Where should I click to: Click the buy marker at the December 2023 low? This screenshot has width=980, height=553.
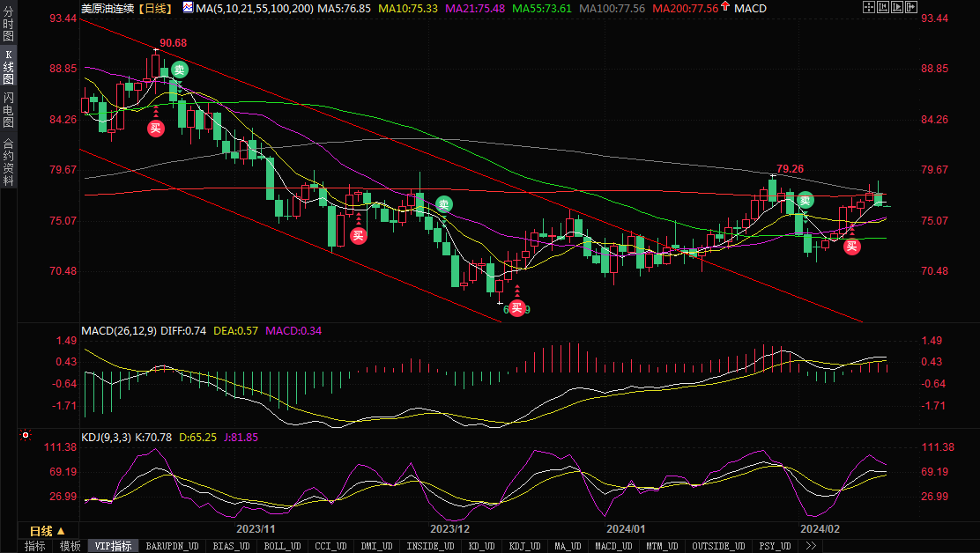tap(517, 307)
